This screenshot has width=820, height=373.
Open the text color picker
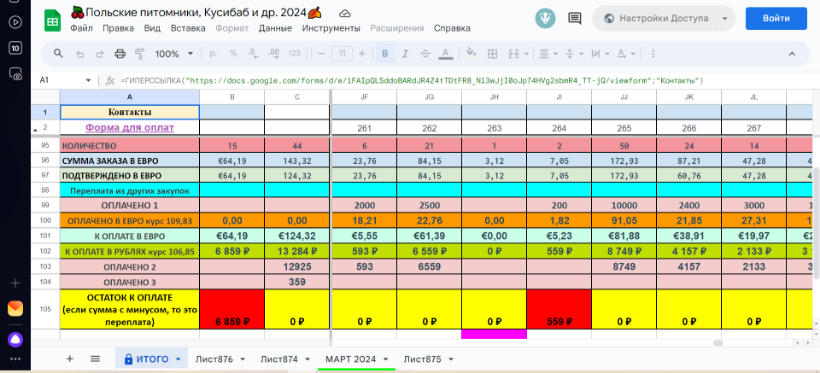tap(445, 53)
